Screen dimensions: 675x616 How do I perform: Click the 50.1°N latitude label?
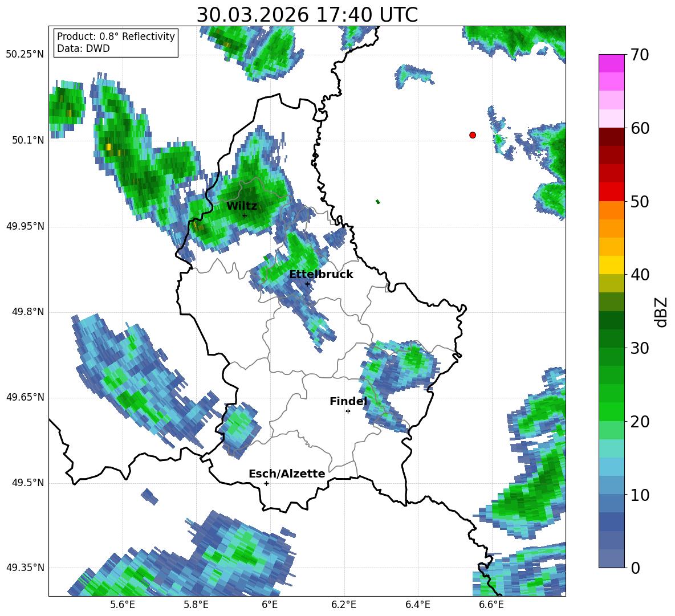29,140
